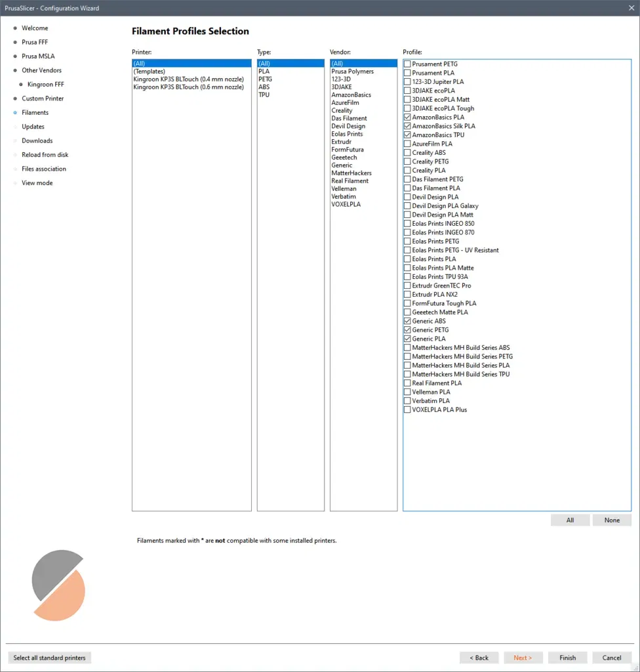Click Finish to complete wizard

pyautogui.click(x=568, y=658)
